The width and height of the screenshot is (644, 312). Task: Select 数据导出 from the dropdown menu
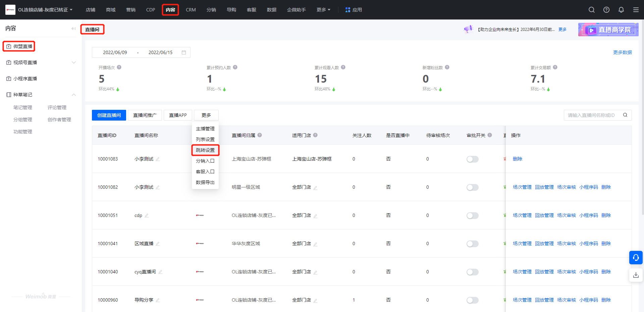point(205,182)
